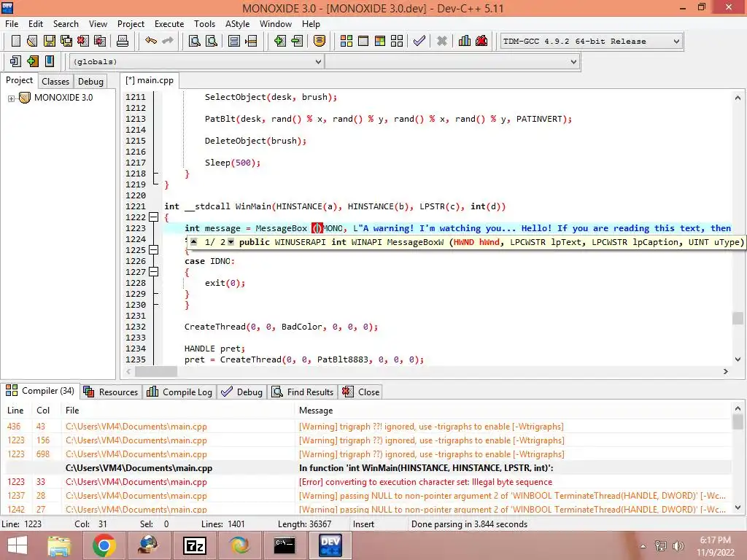
Task: Click Delete Profiling Information icon
Action: (481, 41)
